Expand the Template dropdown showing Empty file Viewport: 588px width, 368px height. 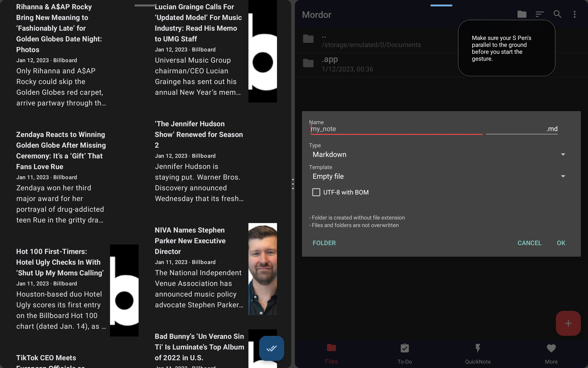pos(563,176)
